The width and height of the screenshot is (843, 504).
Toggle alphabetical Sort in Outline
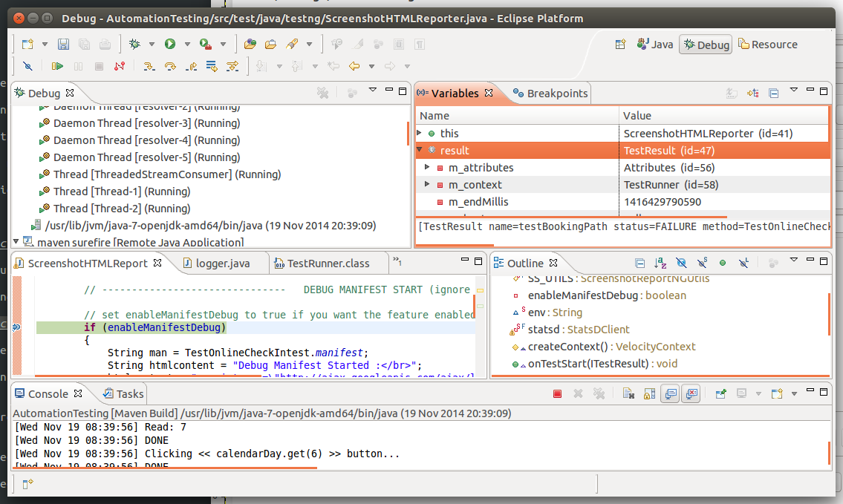tap(661, 263)
